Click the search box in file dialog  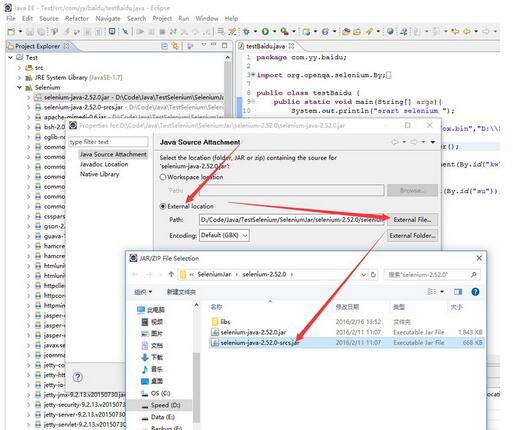coord(432,275)
